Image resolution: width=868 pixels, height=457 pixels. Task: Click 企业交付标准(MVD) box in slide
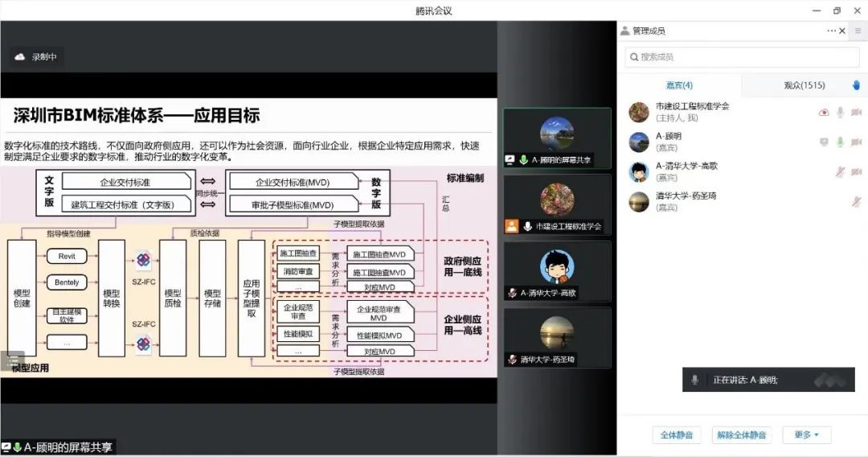pyautogui.click(x=293, y=183)
